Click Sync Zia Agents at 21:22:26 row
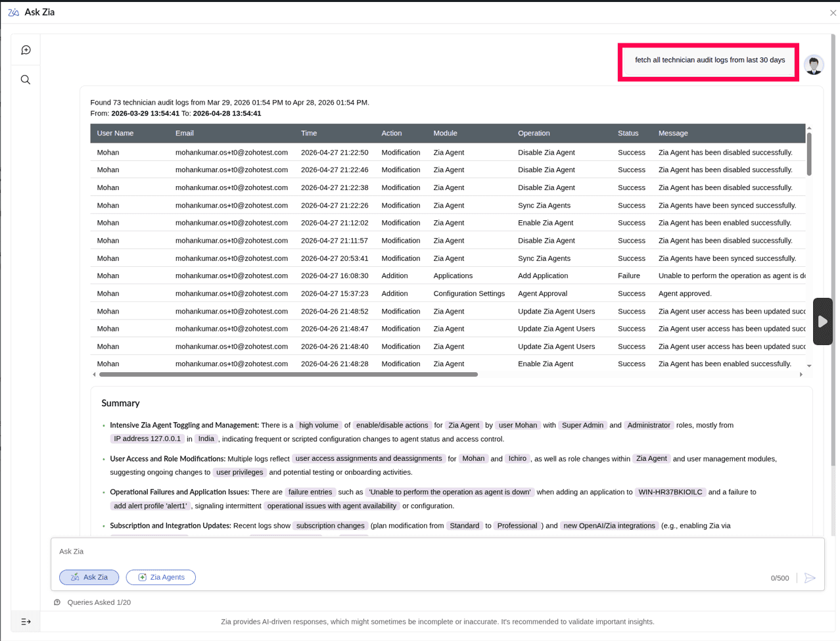Image resolution: width=840 pixels, height=641 pixels. 544,205
